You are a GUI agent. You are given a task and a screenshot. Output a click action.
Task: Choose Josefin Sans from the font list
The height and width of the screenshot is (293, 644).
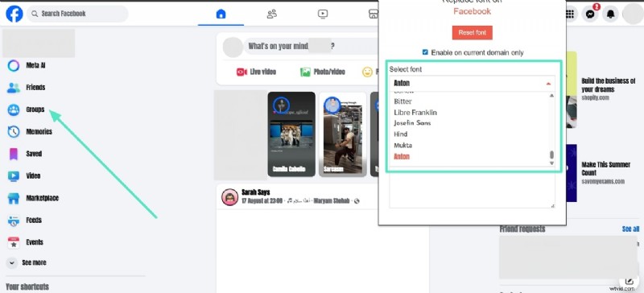tap(412, 123)
